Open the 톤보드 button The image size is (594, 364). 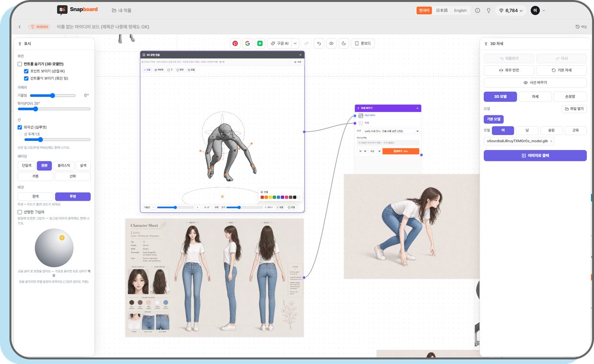[363, 43]
